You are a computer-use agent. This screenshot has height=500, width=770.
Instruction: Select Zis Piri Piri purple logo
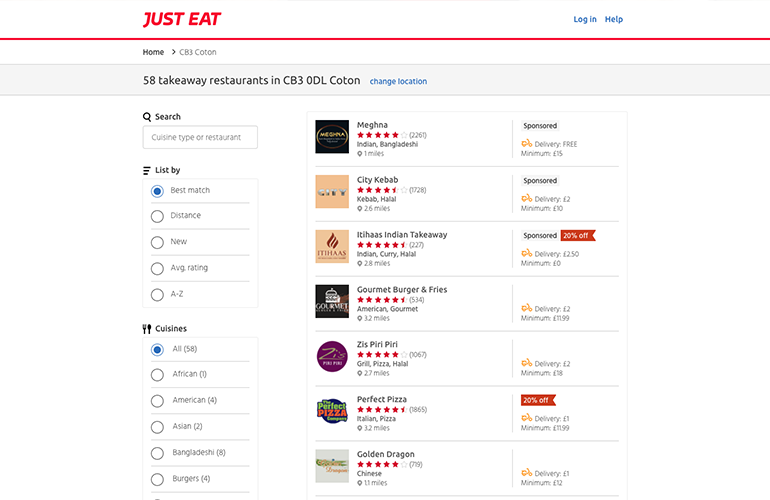[332, 357]
